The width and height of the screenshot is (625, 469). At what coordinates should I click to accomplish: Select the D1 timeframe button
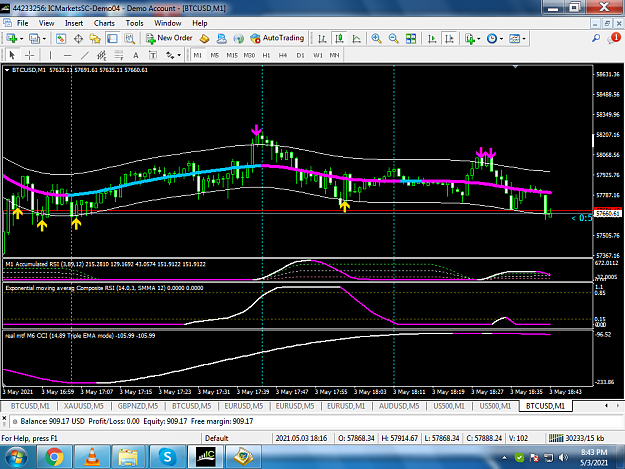click(301, 55)
